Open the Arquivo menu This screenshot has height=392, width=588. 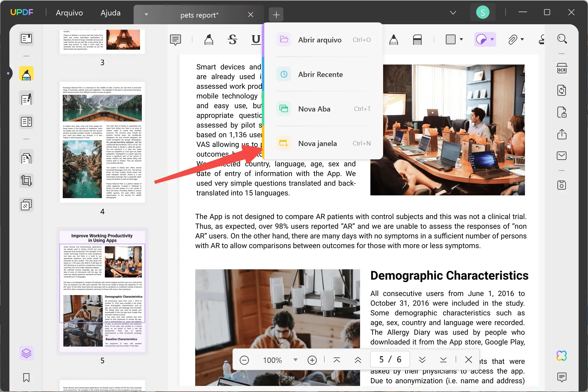[x=69, y=13]
